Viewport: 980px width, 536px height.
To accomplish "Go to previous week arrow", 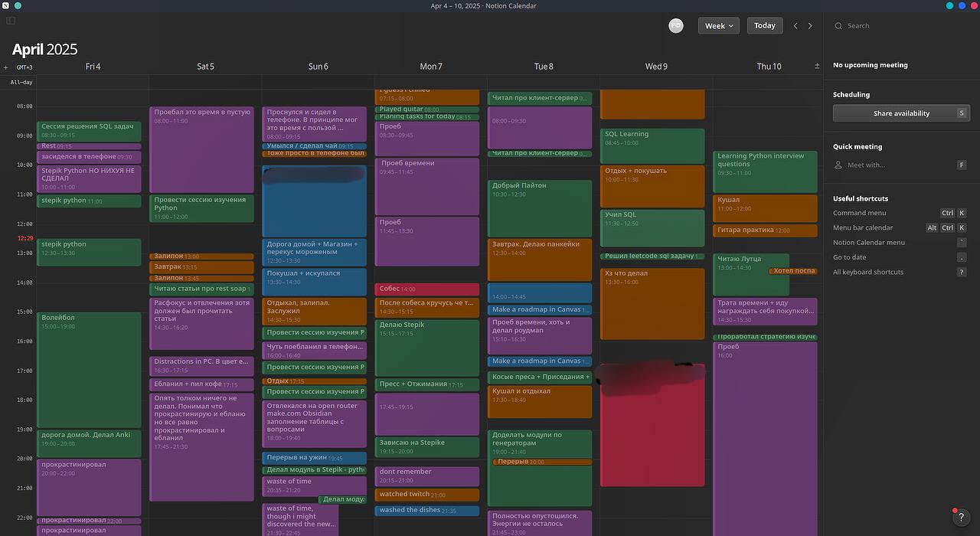I will [x=795, y=26].
